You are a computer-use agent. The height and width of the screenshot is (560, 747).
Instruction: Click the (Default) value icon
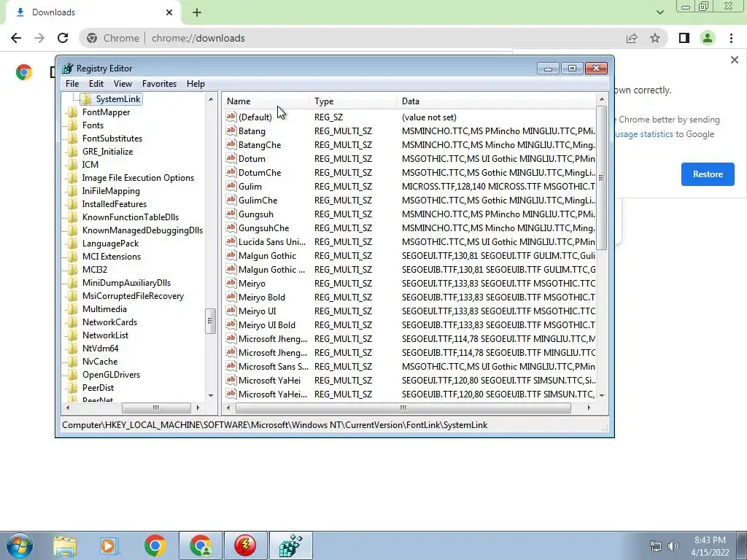[231, 117]
